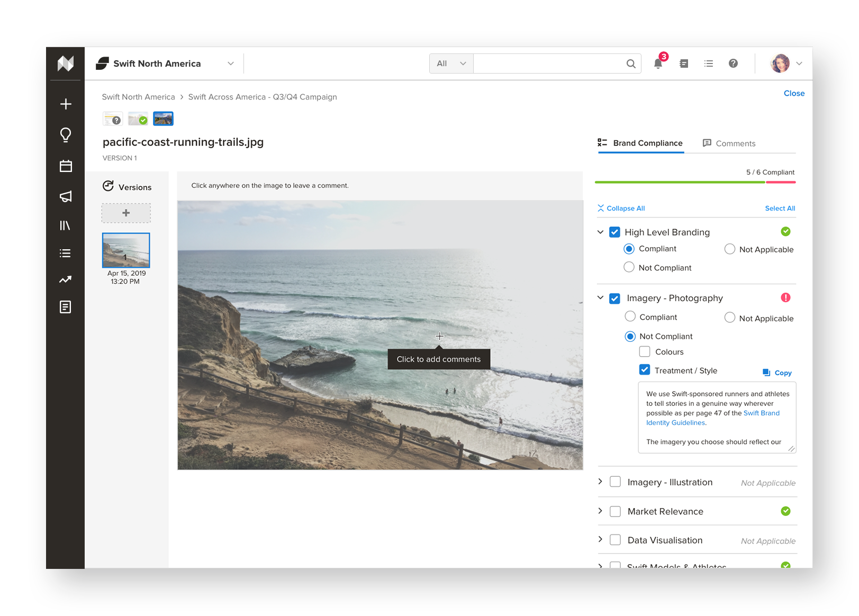This screenshot has width=859, height=616.
Task: Select the third highlighted asset thumbnail
Action: pos(163,119)
